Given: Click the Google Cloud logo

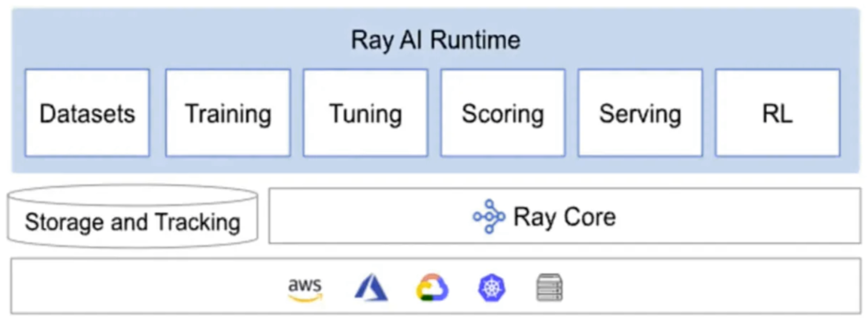Looking at the screenshot, I should [x=432, y=288].
